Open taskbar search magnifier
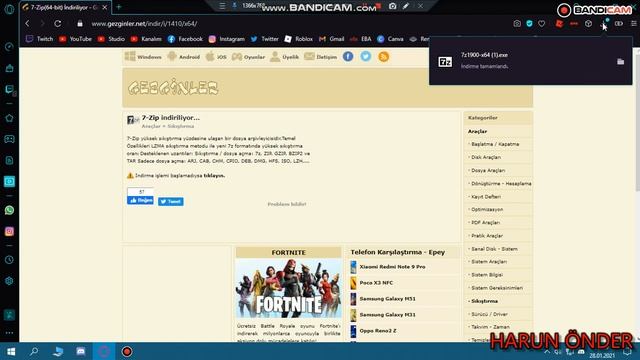This screenshot has height=360, width=640. click(x=34, y=351)
